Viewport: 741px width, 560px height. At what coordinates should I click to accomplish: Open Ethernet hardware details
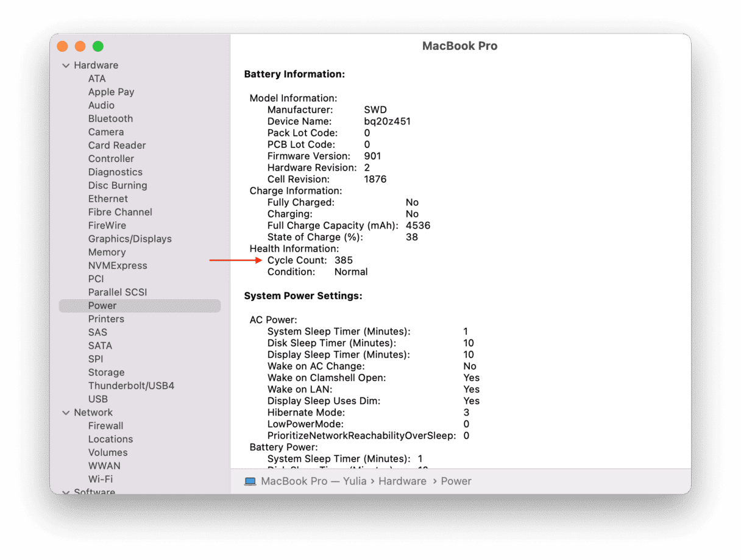coord(108,199)
